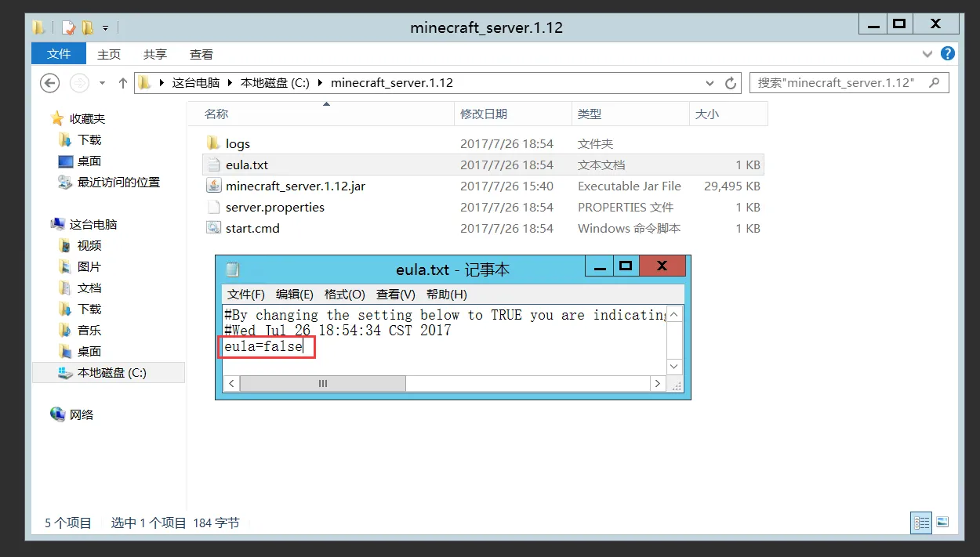Open Notepad 查看(V) menu
980x557 pixels.
(396, 294)
